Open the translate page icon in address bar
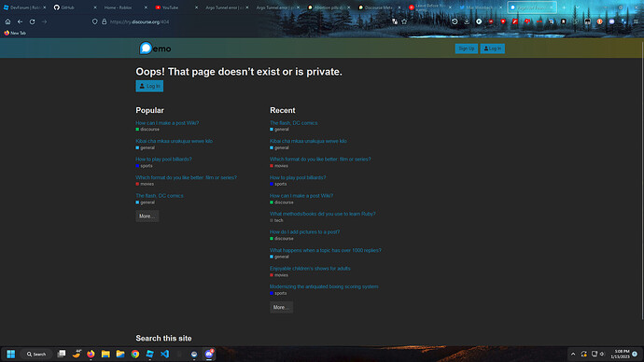The image size is (644, 362). point(395,21)
